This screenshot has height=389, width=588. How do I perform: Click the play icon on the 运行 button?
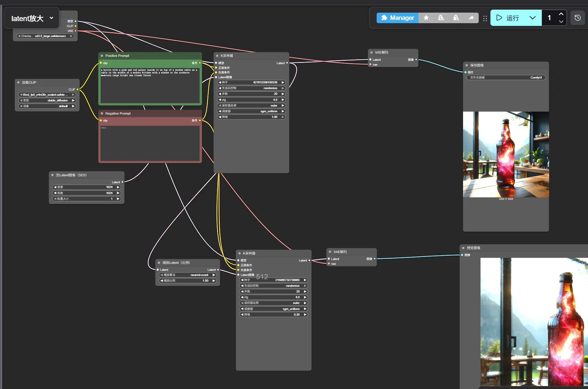(x=499, y=18)
